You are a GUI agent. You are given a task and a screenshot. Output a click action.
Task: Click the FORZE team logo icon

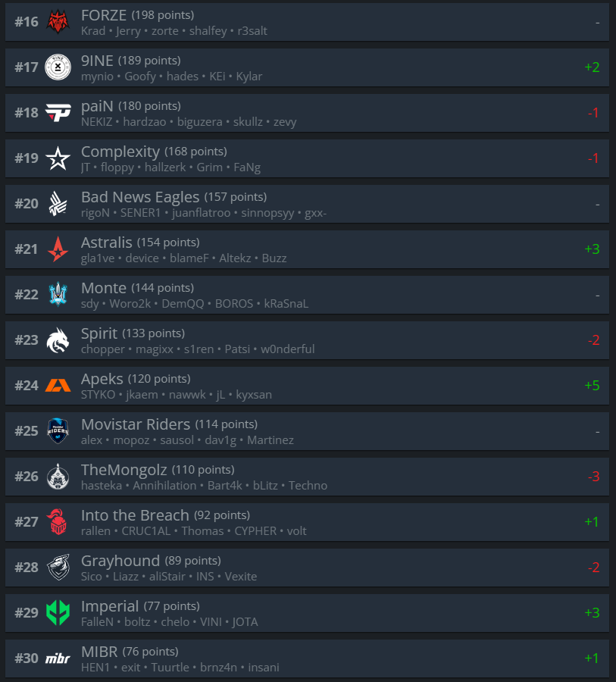pos(58,22)
